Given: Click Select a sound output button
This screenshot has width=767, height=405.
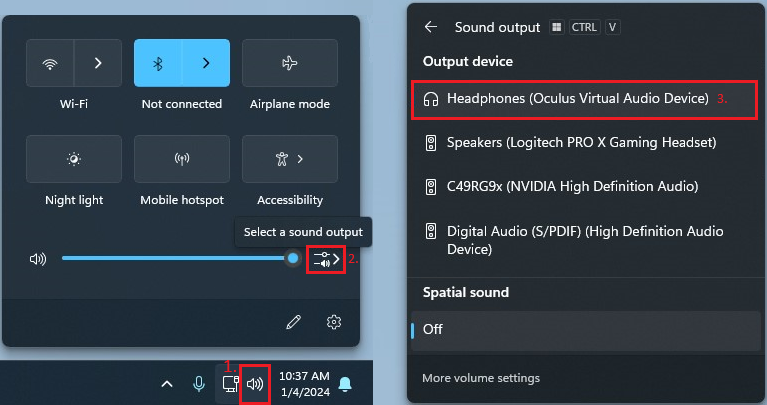Looking at the screenshot, I should click(x=327, y=259).
